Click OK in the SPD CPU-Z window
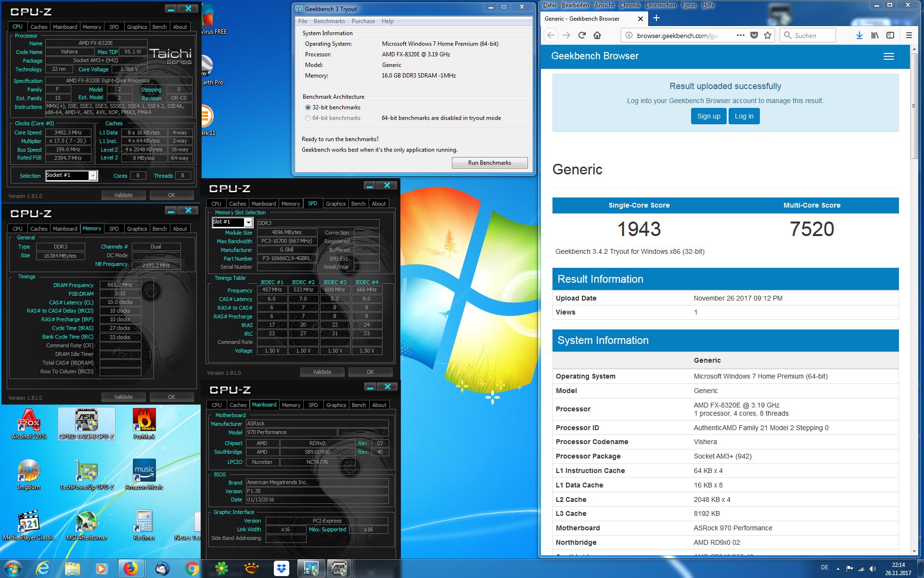Viewport: 924px width, 578px height. [x=370, y=372]
